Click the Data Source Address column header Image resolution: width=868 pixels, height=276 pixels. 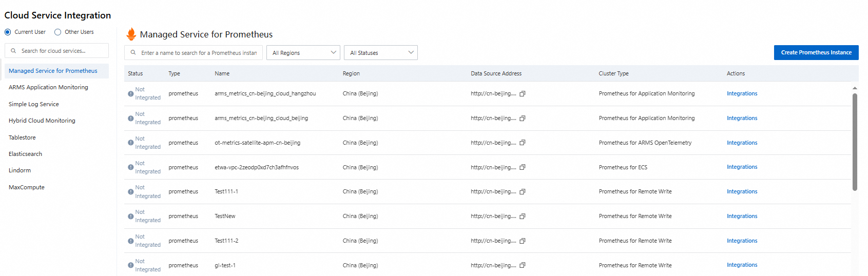pos(496,73)
